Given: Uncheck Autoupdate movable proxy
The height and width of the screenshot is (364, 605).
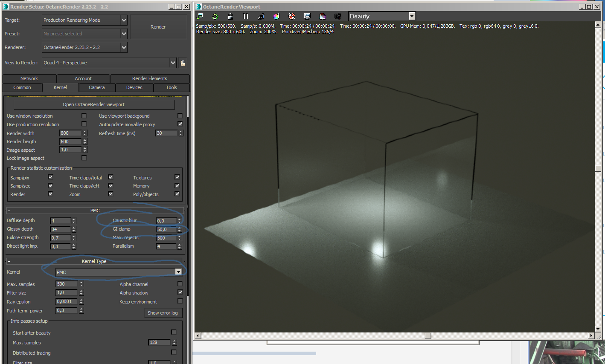Looking at the screenshot, I should tap(180, 124).
